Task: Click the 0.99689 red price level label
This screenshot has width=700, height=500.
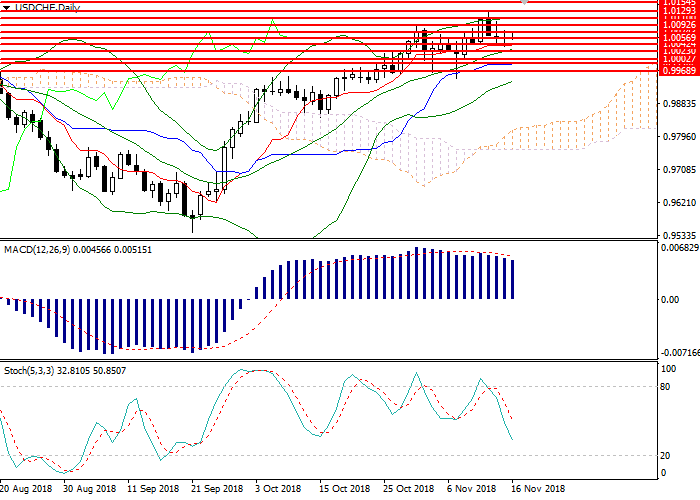Action: click(680, 71)
